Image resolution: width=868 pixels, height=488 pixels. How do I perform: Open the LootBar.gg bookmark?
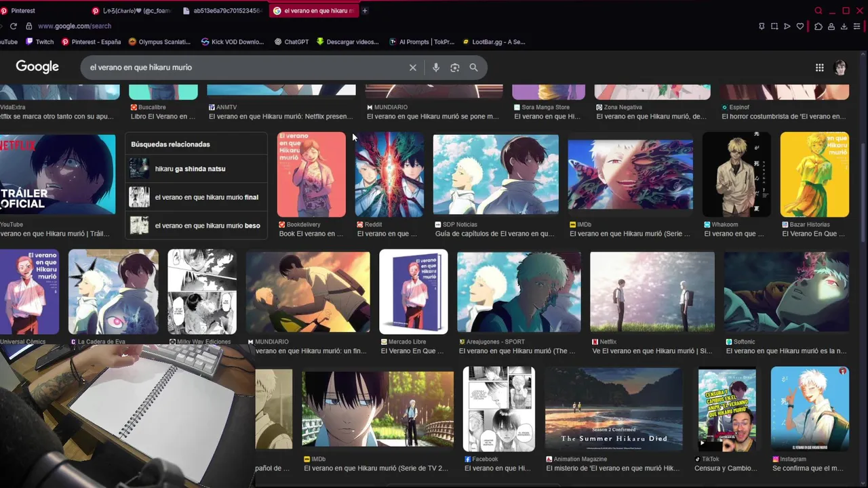point(494,42)
